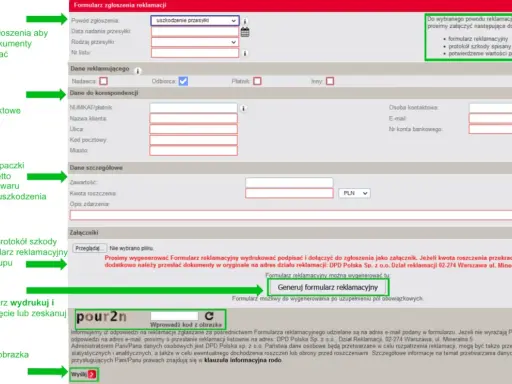512x384 pixels.
Task: Click info icon next to Powód zgłoszenia
Action: 245,21
